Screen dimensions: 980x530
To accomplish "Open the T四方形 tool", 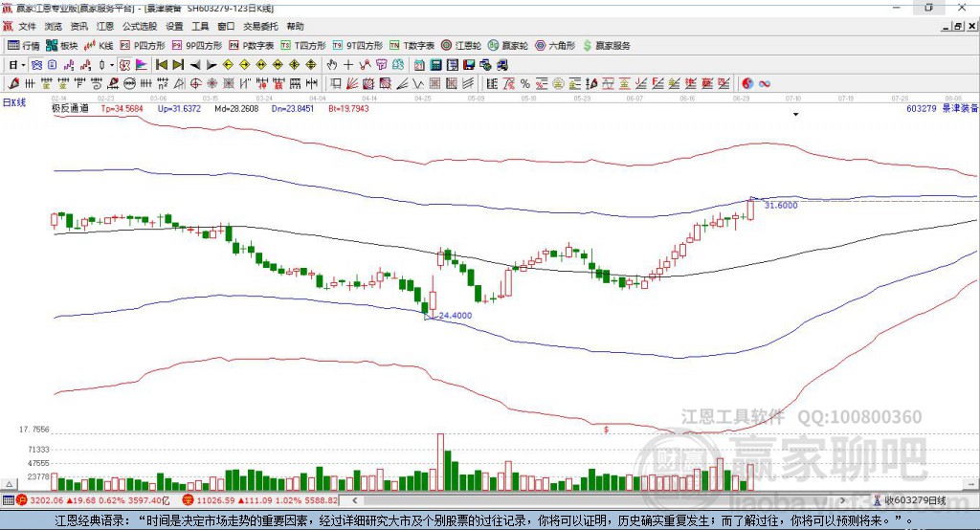I will (x=303, y=46).
